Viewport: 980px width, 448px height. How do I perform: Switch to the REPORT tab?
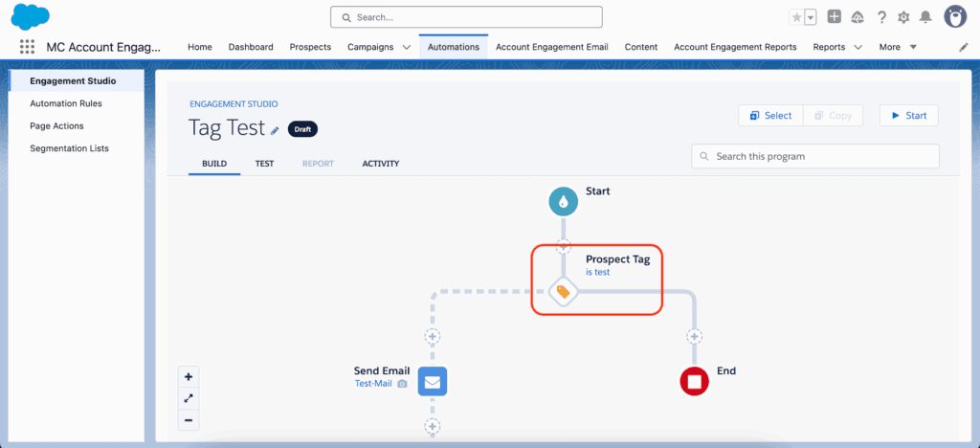pos(318,164)
